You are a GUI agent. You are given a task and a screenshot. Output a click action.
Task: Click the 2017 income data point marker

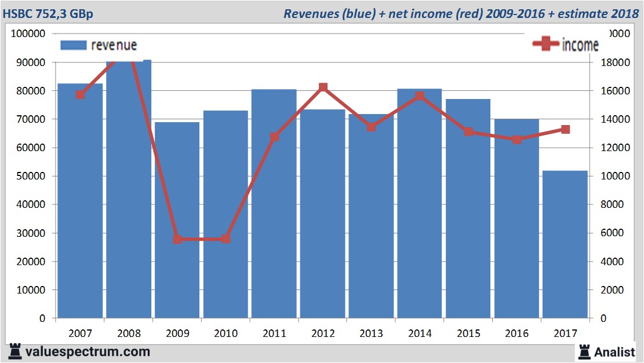point(565,130)
